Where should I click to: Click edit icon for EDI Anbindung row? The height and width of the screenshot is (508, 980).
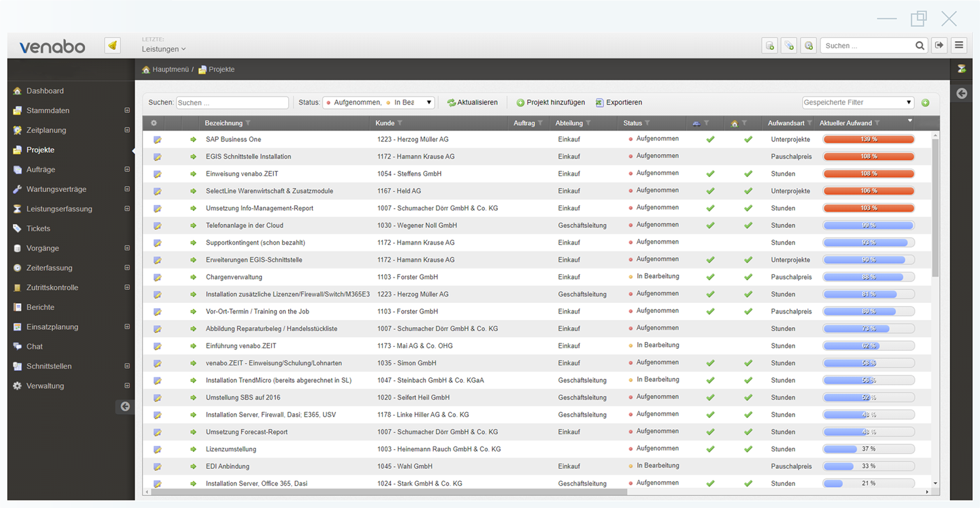click(157, 466)
